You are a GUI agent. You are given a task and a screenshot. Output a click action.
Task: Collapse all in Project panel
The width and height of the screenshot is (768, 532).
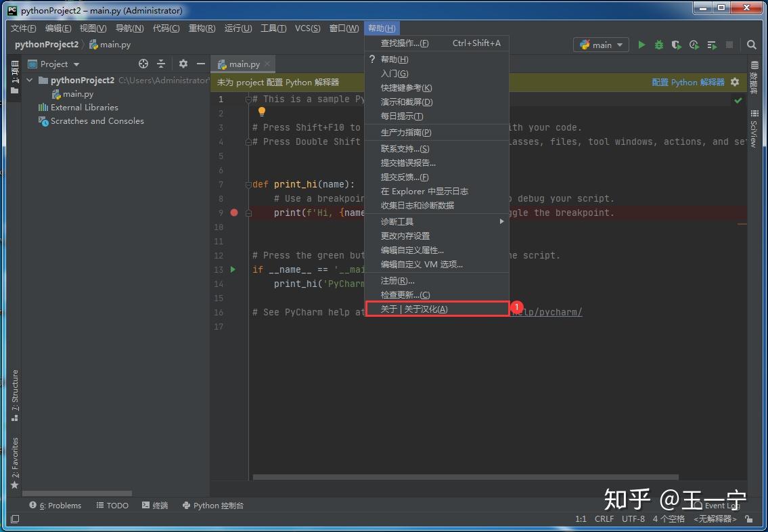coord(161,64)
